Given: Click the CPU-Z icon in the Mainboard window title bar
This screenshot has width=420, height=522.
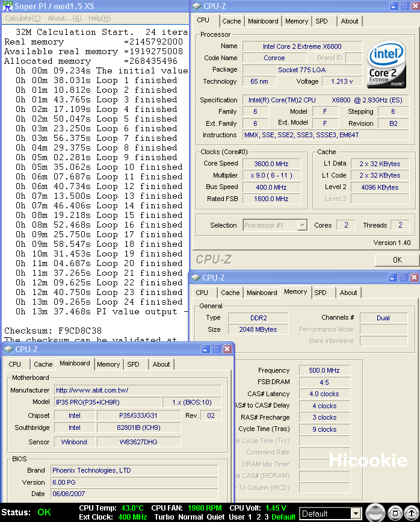Looking at the screenshot, I should (x=8, y=349).
